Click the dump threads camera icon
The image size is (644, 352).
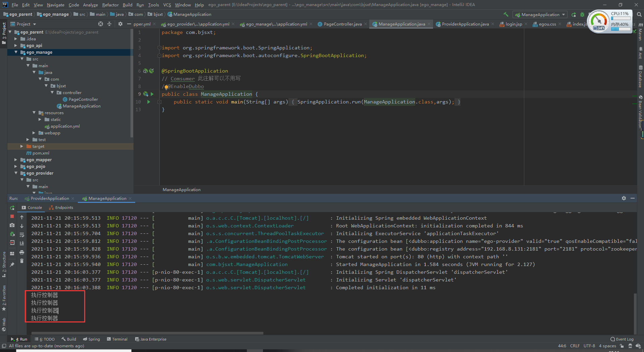pos(12,225)
